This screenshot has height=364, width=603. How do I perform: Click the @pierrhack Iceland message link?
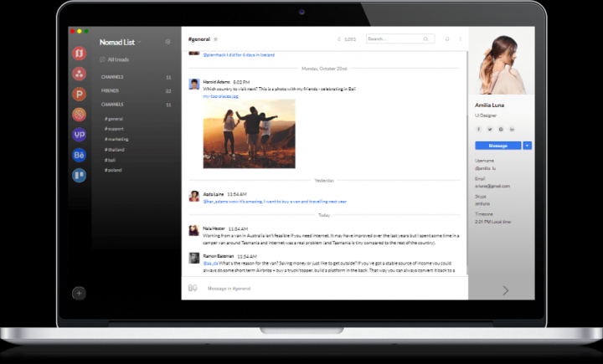point(239,55)
